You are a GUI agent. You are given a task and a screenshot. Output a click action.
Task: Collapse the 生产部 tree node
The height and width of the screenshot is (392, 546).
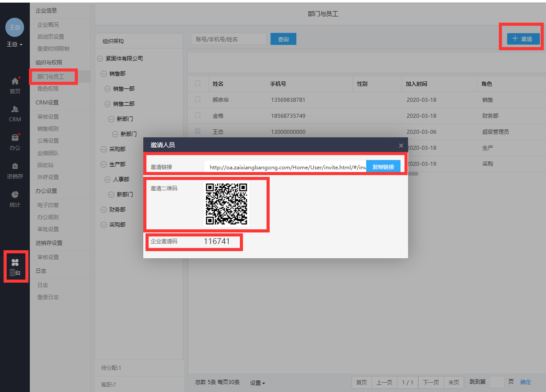104,164
